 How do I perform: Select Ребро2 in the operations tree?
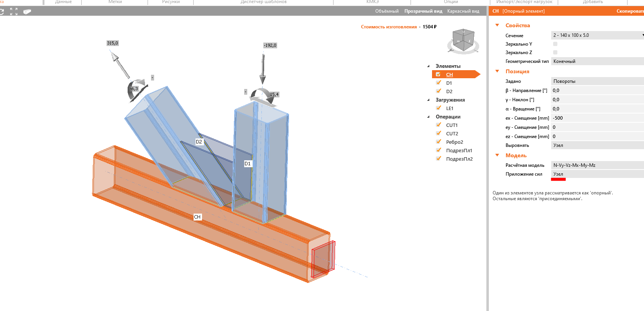[x=454, y=142]
